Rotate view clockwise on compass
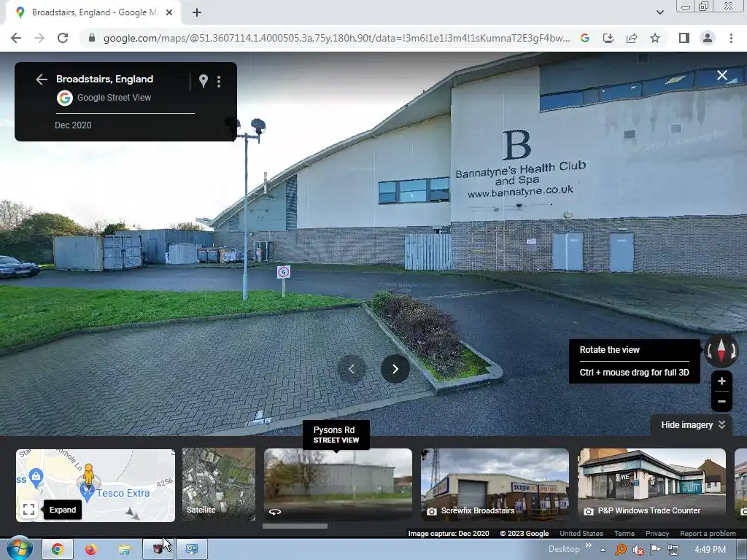The width and height of the screenshot is (747, 560). point(734,351)
